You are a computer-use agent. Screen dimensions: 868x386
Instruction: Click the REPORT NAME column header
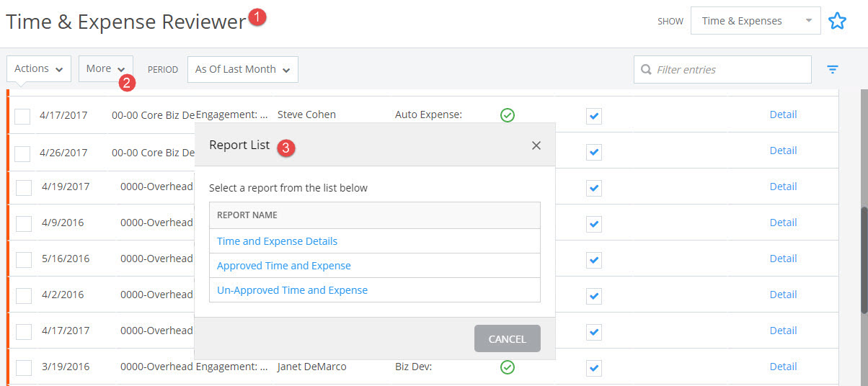247,215
